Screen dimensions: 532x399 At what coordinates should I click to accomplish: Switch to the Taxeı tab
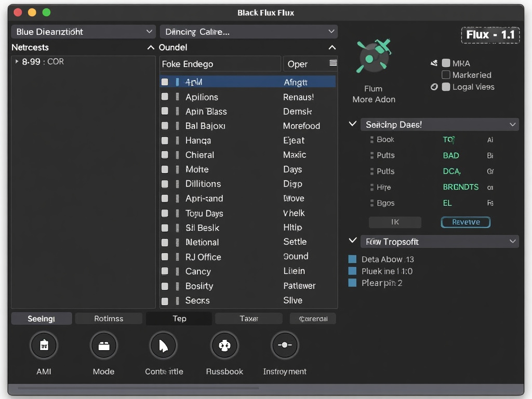pyautogui.click(x=249, y=318)
